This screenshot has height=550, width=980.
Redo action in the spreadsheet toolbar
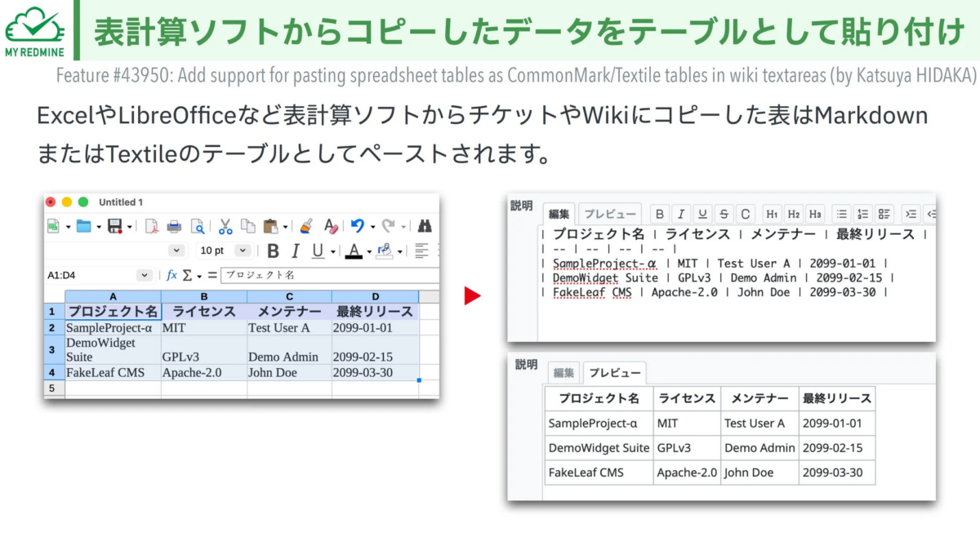coord(389,226)
